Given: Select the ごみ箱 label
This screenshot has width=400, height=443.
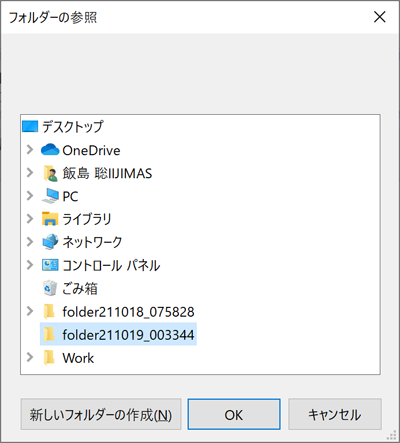Looking at the screenshot, I should (80, 288).
